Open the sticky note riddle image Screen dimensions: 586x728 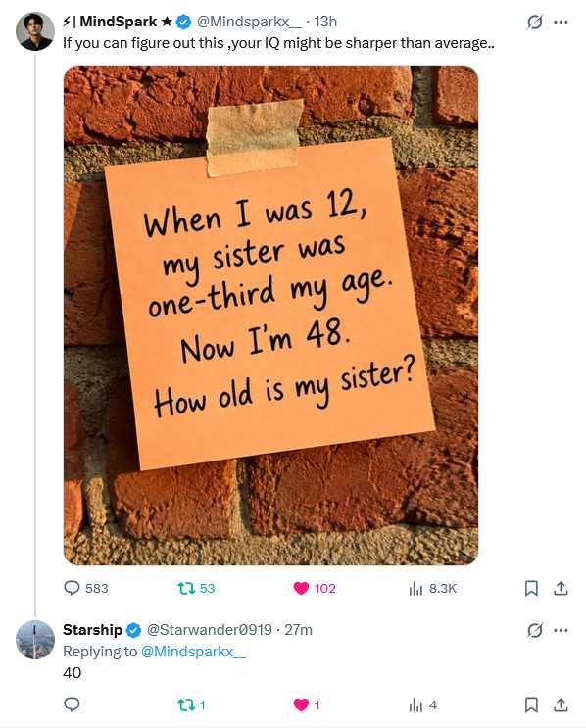click(x=270, y=315)
